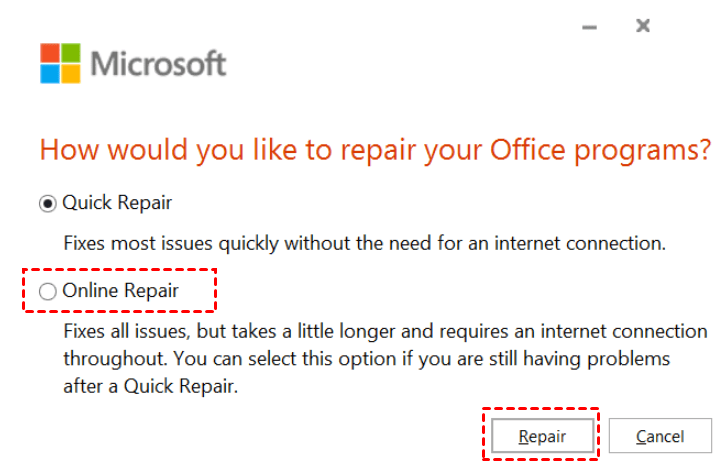722x465 pixels.
Task: Click the 'Quick Repair' option label
Action: pos(117,203)
